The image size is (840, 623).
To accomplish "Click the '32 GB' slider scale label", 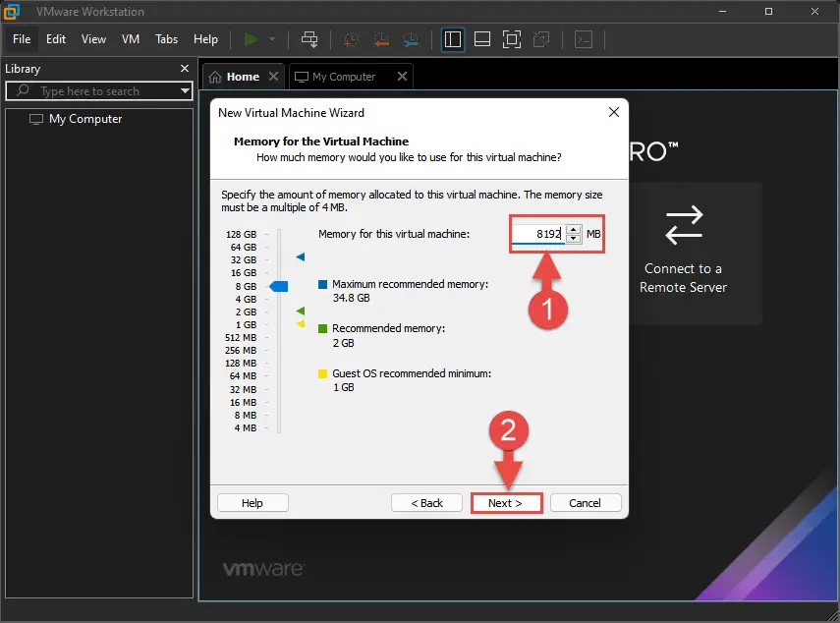I will (x=244, y=259).
